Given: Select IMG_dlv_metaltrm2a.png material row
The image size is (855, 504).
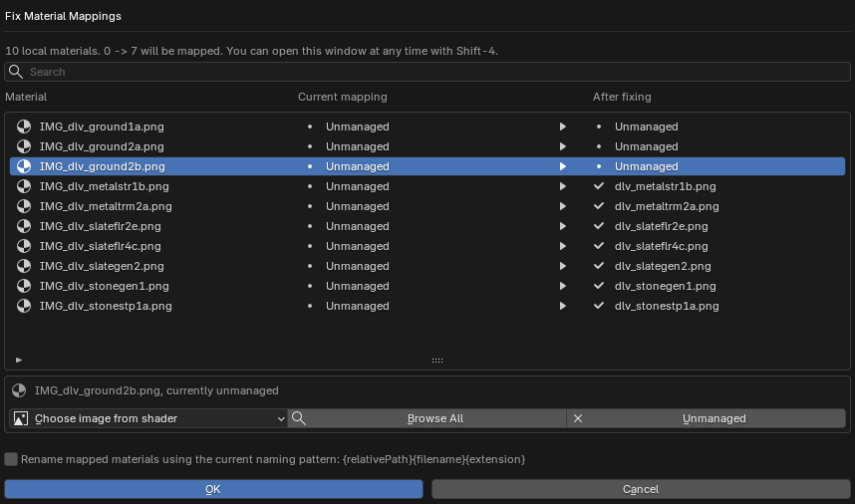Looking at the screenshot, I should [427, 206].
